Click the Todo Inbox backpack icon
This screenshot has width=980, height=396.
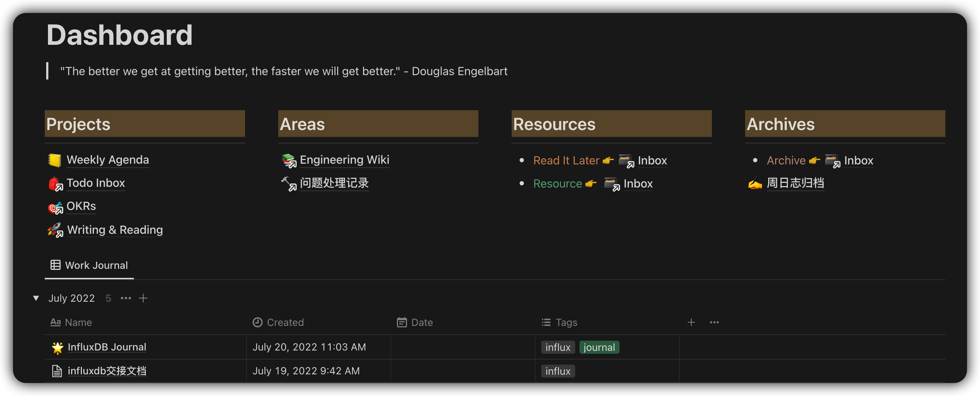point(54,184)
